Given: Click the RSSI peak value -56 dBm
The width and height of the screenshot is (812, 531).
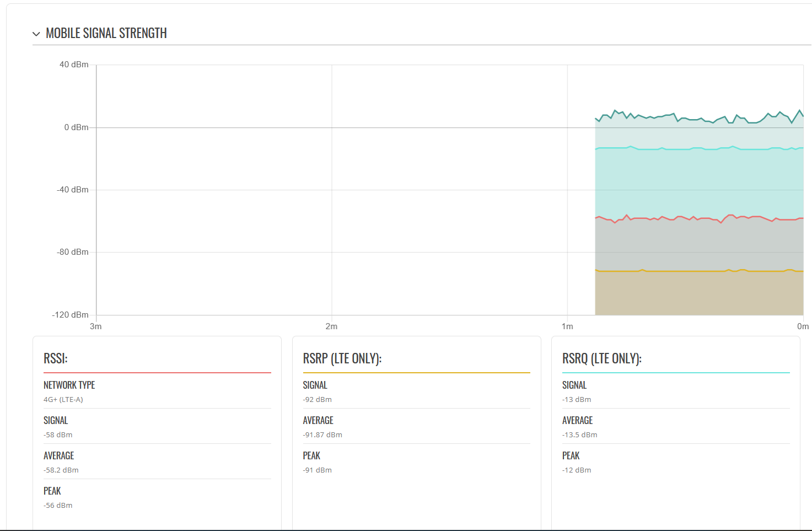Looking at the screenshot, I should pyautogui.click(x=58, y=506).
